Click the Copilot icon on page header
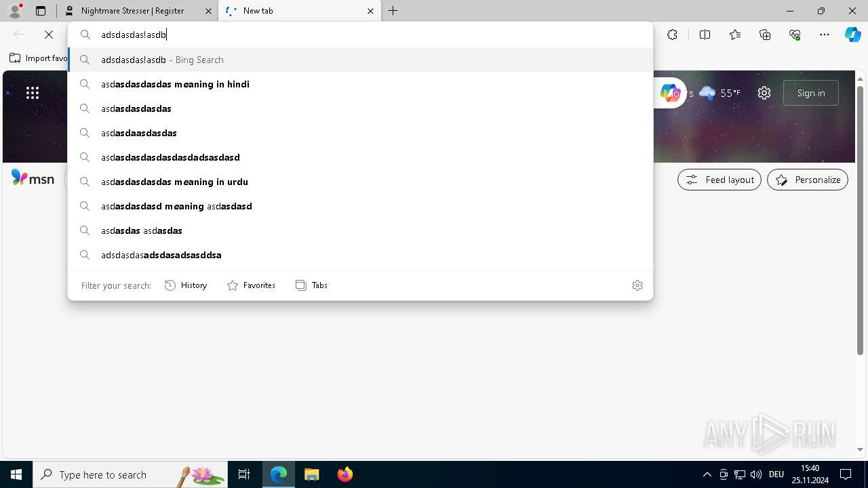This screenshot has height=488, width=868. [x=670, y=93]
